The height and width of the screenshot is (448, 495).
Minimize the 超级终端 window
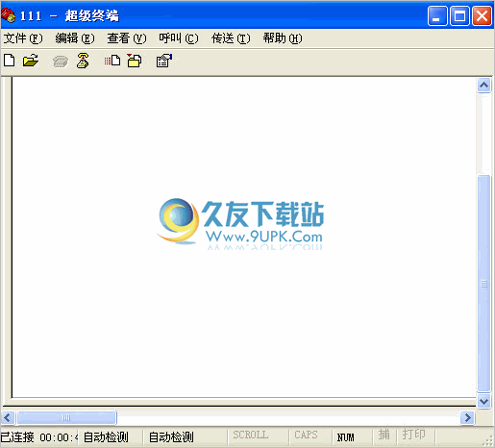click(x=437, y=15)
